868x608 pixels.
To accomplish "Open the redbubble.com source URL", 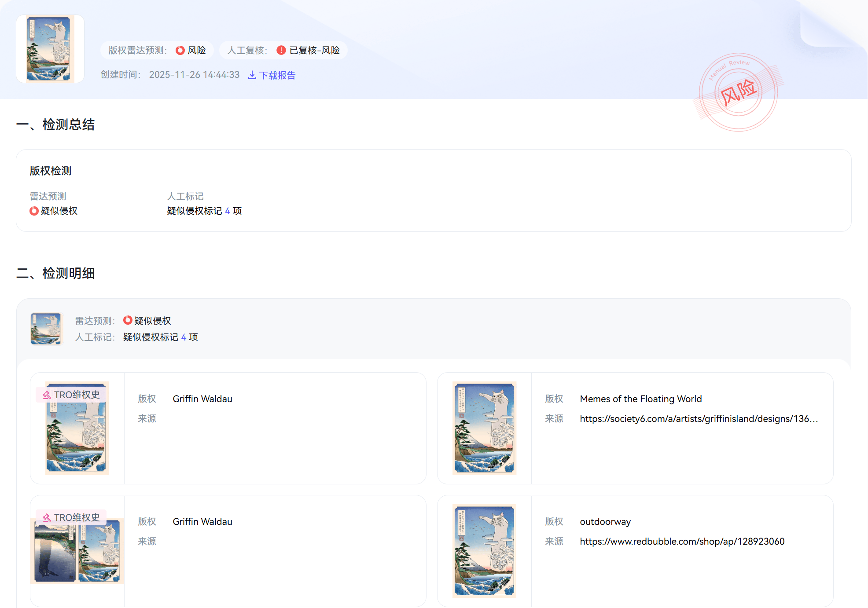I will [x=682, y=542].
